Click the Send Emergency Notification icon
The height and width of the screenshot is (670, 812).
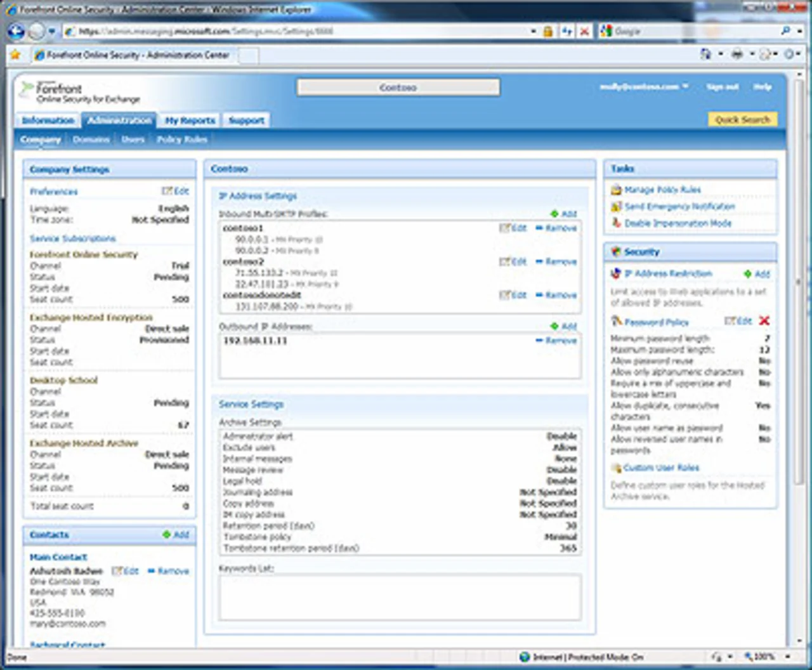pyautogui.click(x=616, y=207)
